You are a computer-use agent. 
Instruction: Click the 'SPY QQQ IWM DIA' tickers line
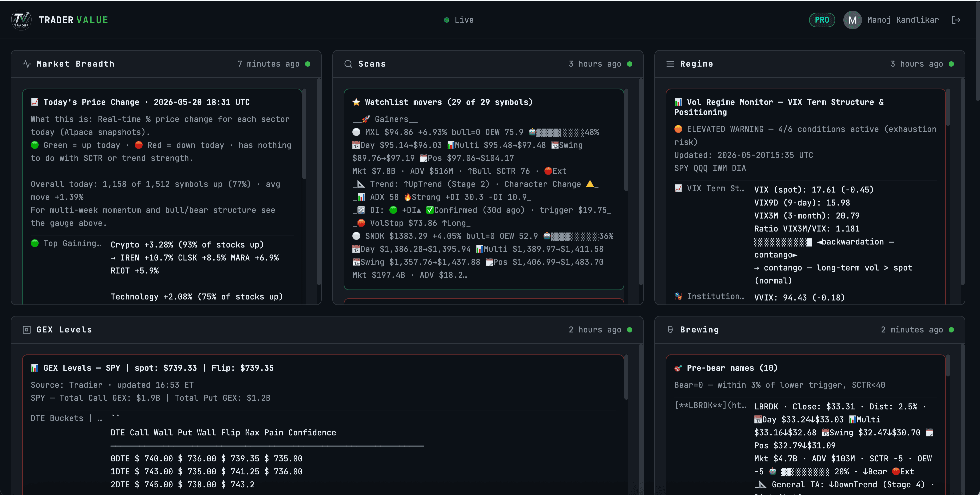(x=710, y=168)
